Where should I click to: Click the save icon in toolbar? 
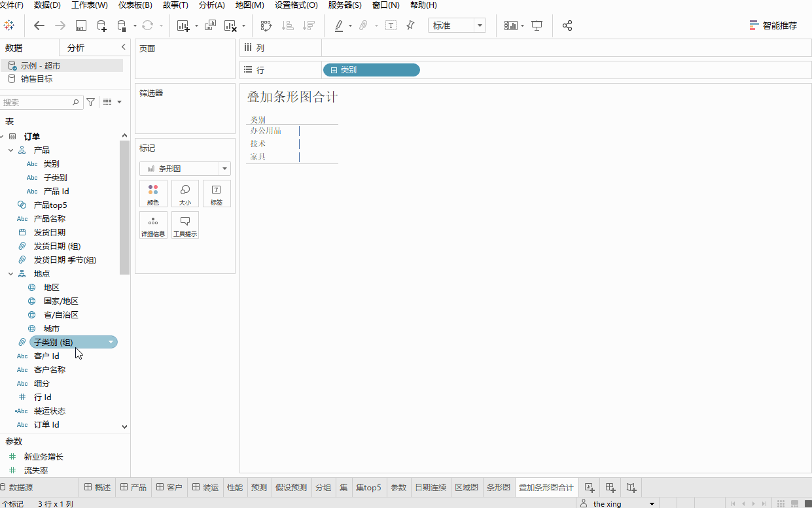tap(81, 25)
